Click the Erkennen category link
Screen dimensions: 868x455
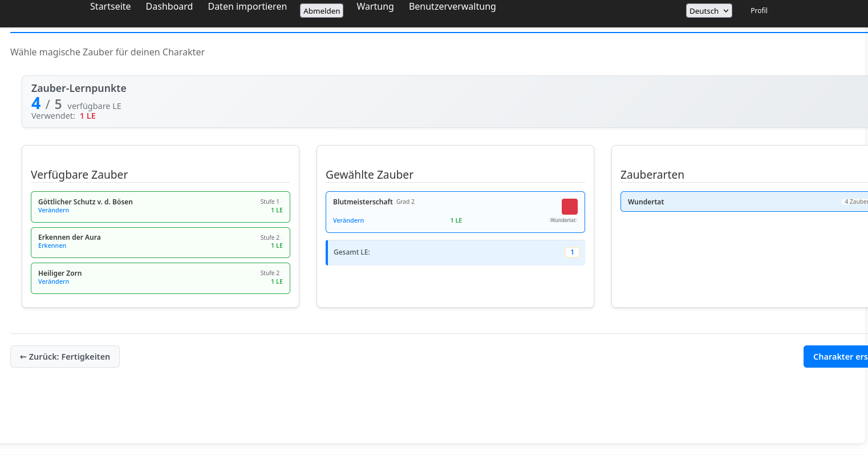(x=52, y=246)
